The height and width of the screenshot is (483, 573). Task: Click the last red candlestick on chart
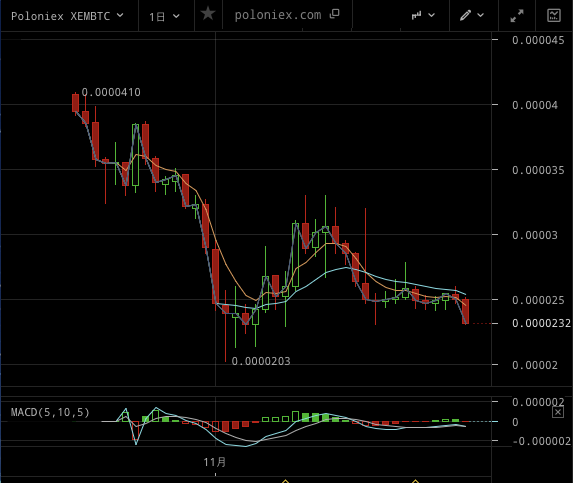pos(465,311)
